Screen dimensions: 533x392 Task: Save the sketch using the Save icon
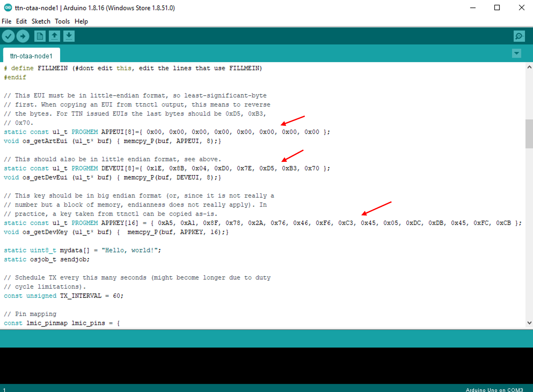coord(69,36)
